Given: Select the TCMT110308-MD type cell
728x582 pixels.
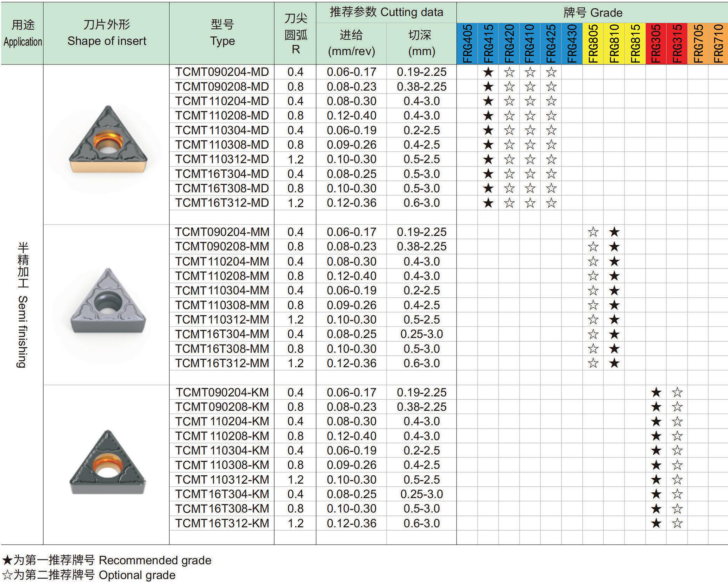Looking at the screenshot, I should click(222, 145).
